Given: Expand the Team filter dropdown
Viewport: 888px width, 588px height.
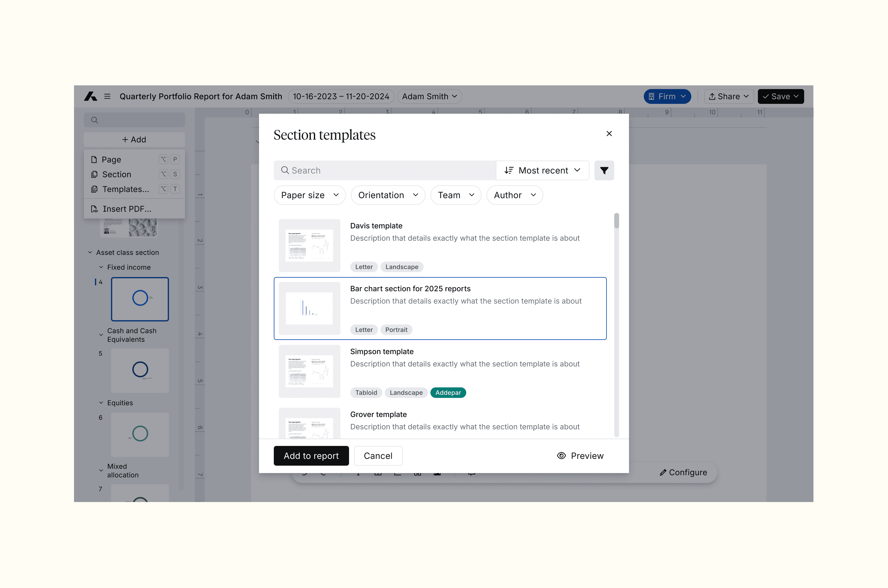Looking at the screenshot, I should point(456,195).
